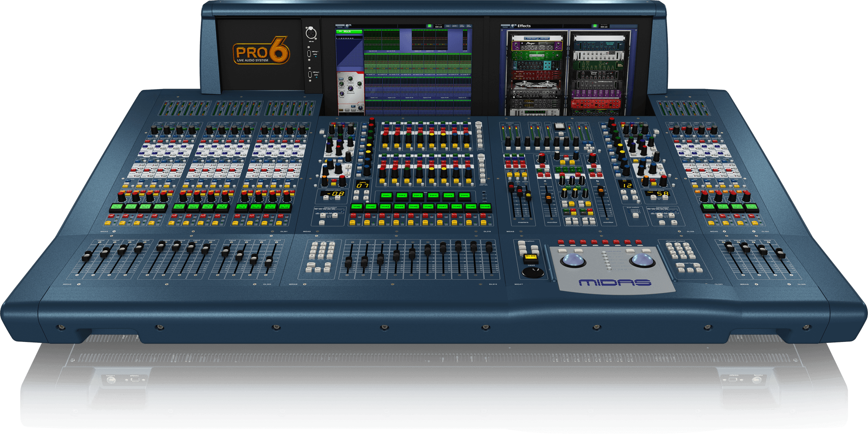The width and height of the screenshot is (868, 434).
Task: Click the gate threshold knob in channel panel
Action: (350, 89)
